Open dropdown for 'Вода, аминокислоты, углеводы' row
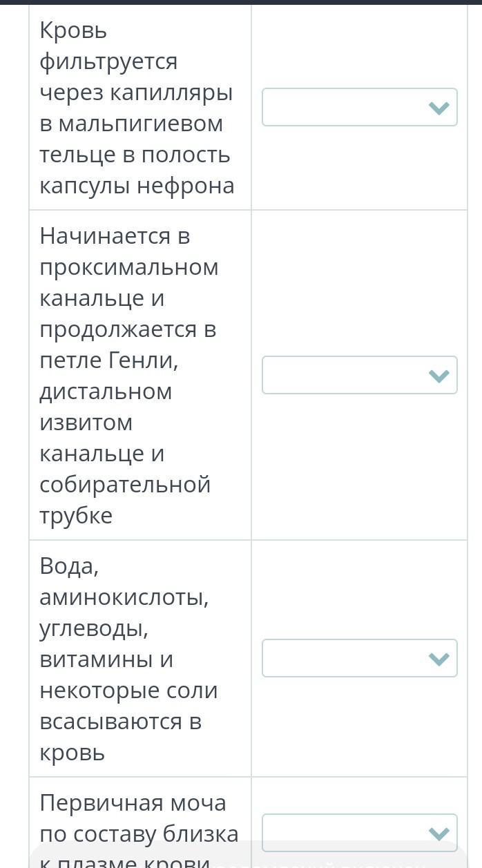The height and width of the screenshot is (868, 482). (x=360, y=658)
